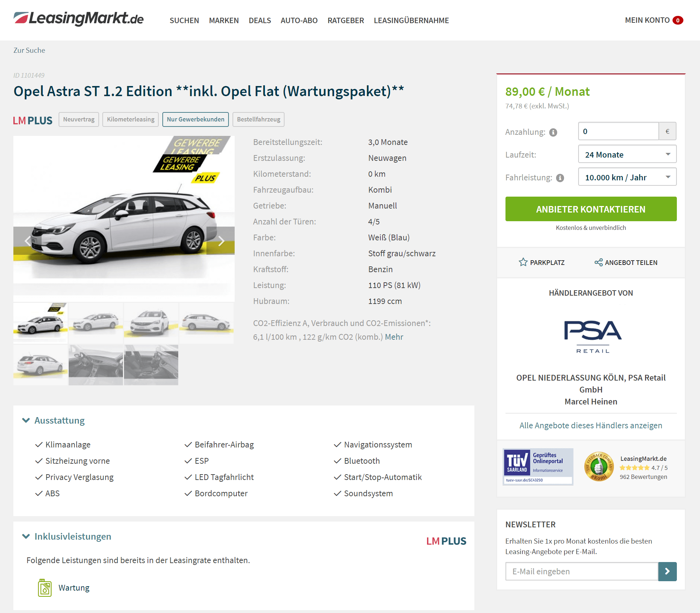Click the PSA Retail dealer logo

(593, 337)
